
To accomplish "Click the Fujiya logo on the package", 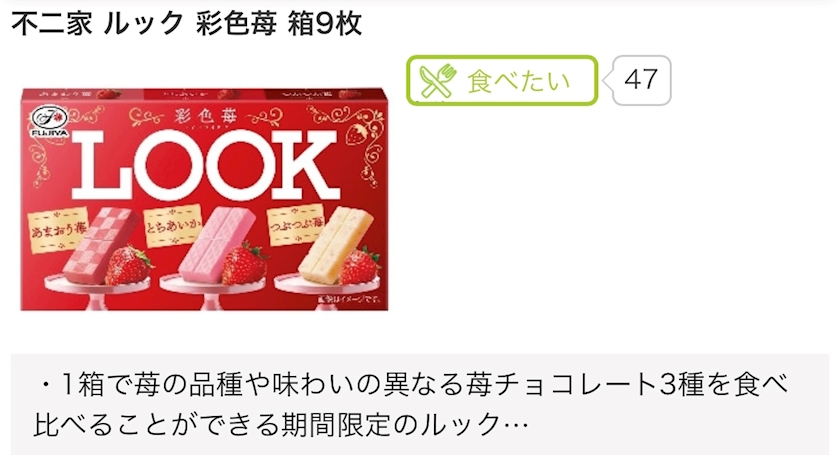I will coord(49,121).
